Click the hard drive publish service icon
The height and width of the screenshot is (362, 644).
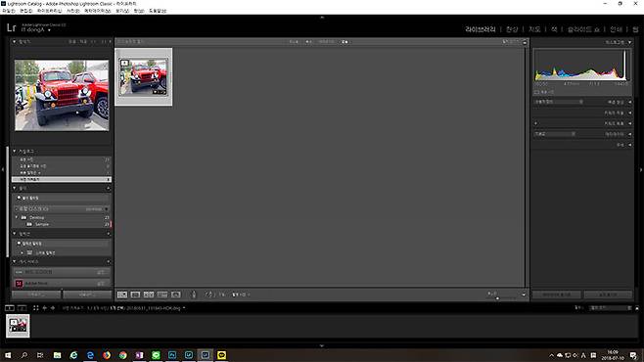tap(19, 272)
